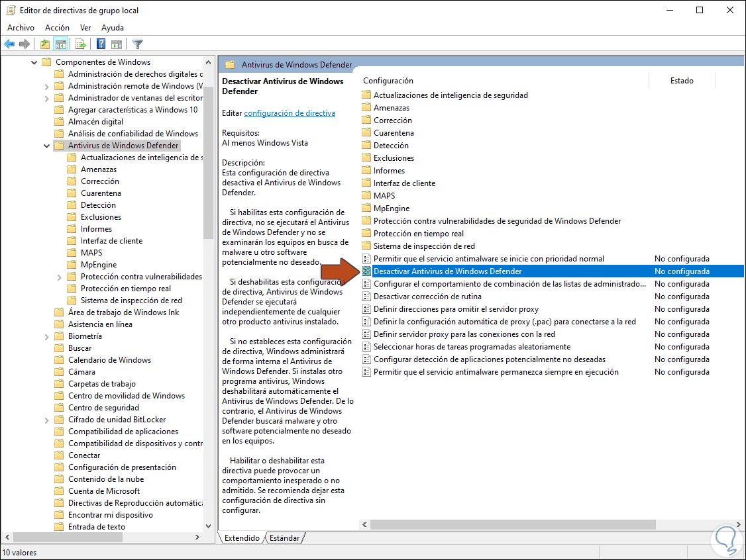The height and width of the screenshot is (560, 746).
Task: Select Carpetas de trabajo in the tree
Action: click(102, 384)
